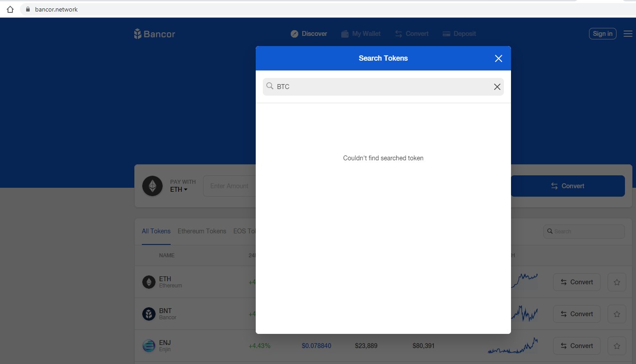Viewport: 636px width, 364px height.
Task: Click the ETH token logo in list
Action: (149, 282)
